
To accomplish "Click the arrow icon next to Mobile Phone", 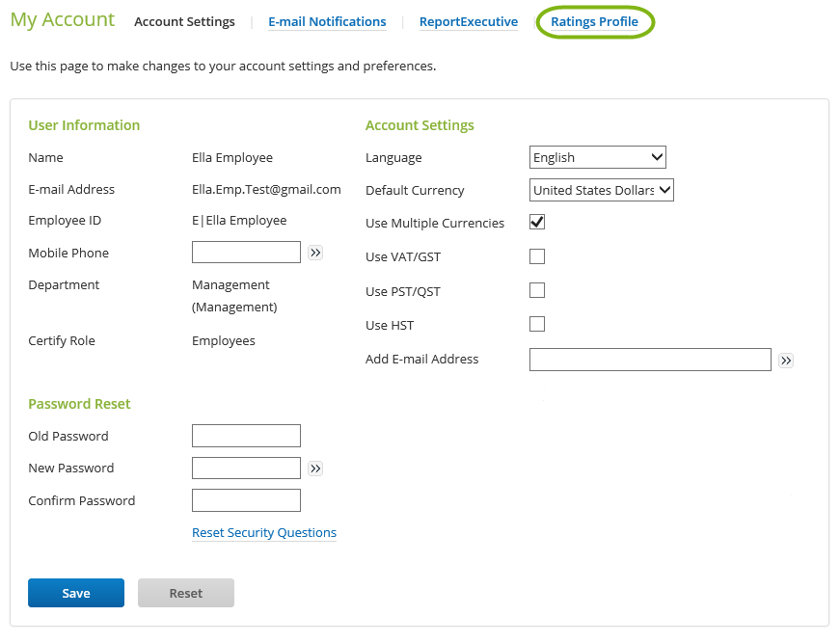I will 315,253.
